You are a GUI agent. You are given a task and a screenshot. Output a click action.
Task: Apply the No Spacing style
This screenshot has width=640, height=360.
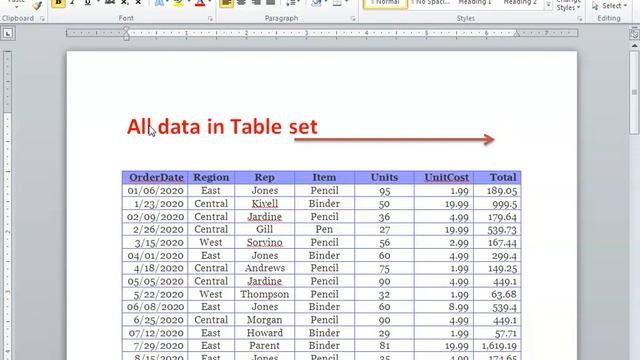(x=430, y=3)
